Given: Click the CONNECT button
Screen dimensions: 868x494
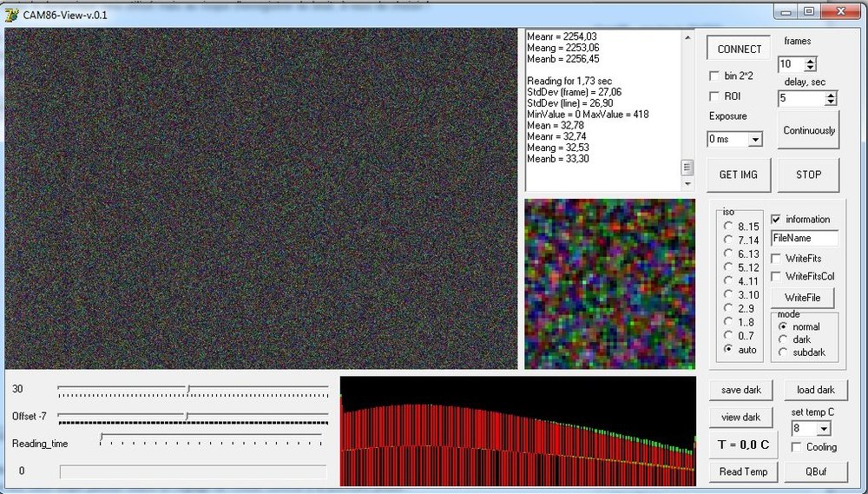Looking at the screenshot, I should [x=739, y=49].
